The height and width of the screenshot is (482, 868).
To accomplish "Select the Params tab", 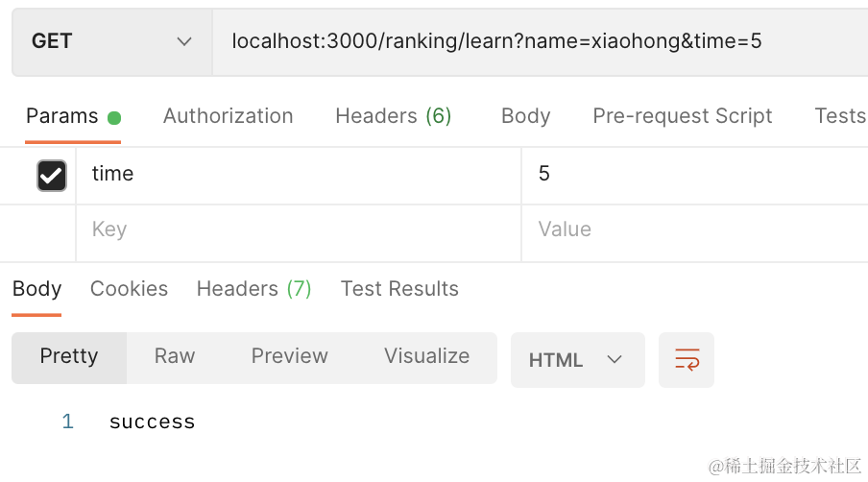I will [62, 116].
